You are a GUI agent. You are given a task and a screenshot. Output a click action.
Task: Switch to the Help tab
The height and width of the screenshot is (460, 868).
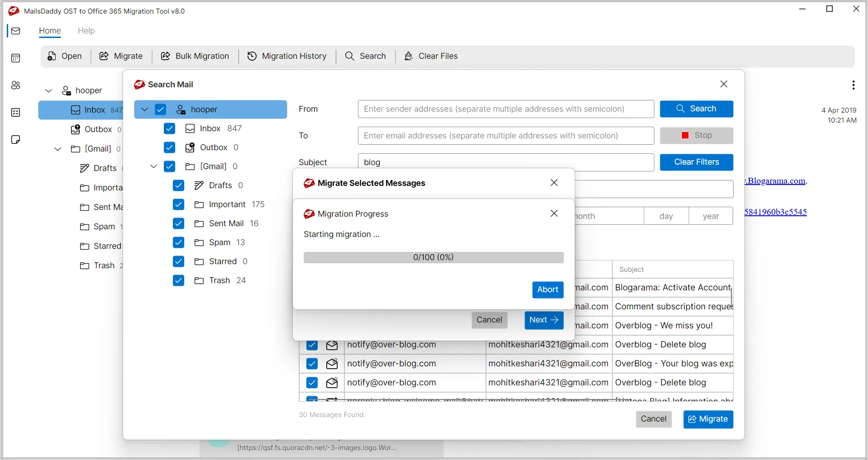coord(86,31)
